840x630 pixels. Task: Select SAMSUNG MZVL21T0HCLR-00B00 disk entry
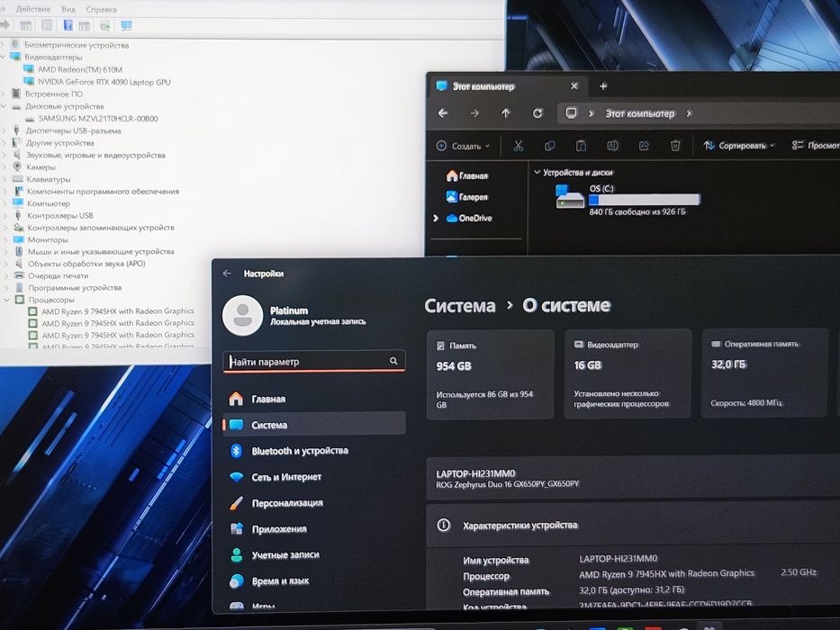(x=98, y=119)
